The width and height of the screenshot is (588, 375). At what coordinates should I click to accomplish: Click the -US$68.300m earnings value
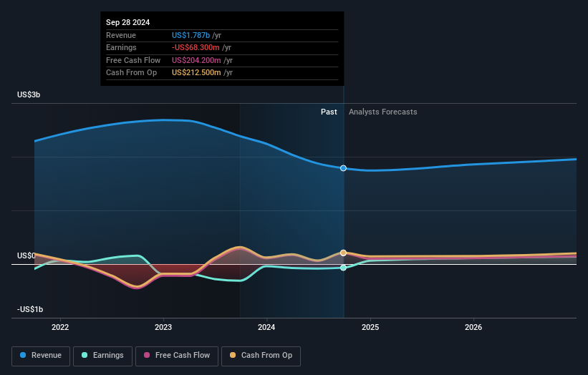click(196, 47)
